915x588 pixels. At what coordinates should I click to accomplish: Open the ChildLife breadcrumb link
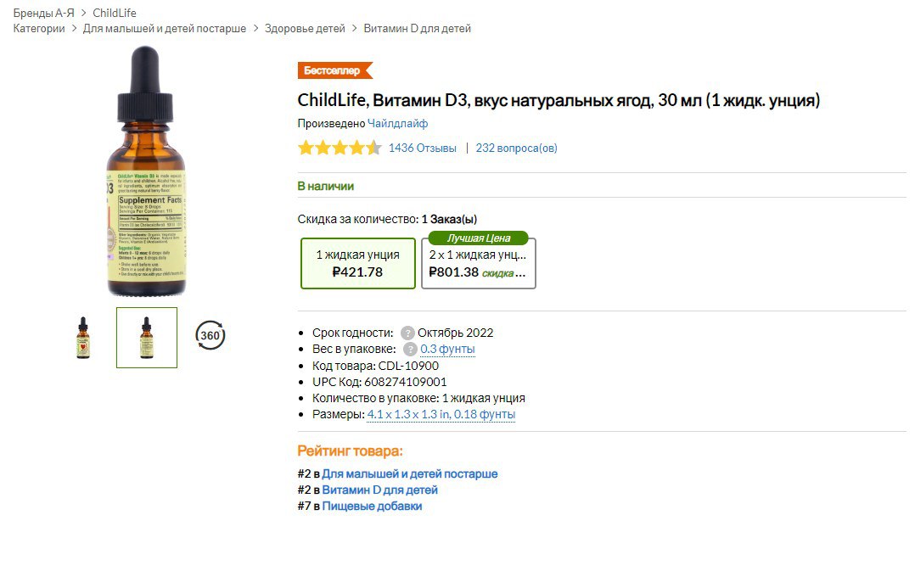coord(114,13)
